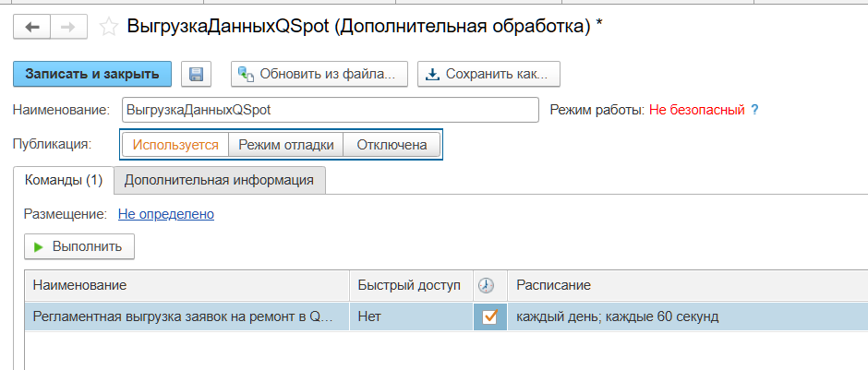Add form to favorites with star icon
This screenshot has height=370, width=868.
(109, 27)
